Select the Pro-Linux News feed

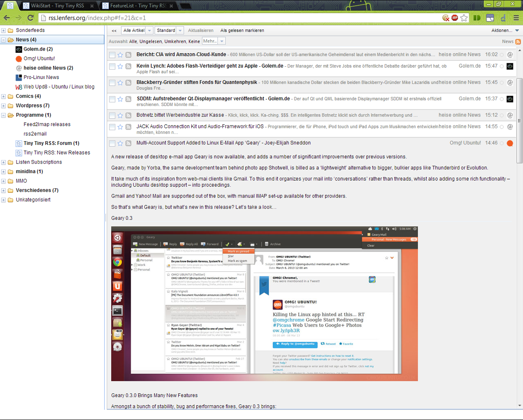41,77
